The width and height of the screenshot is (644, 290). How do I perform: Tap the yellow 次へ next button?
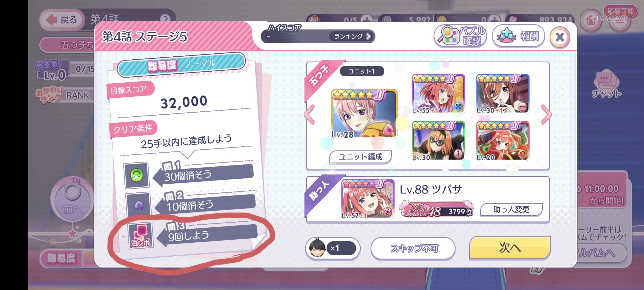point(510,248)
